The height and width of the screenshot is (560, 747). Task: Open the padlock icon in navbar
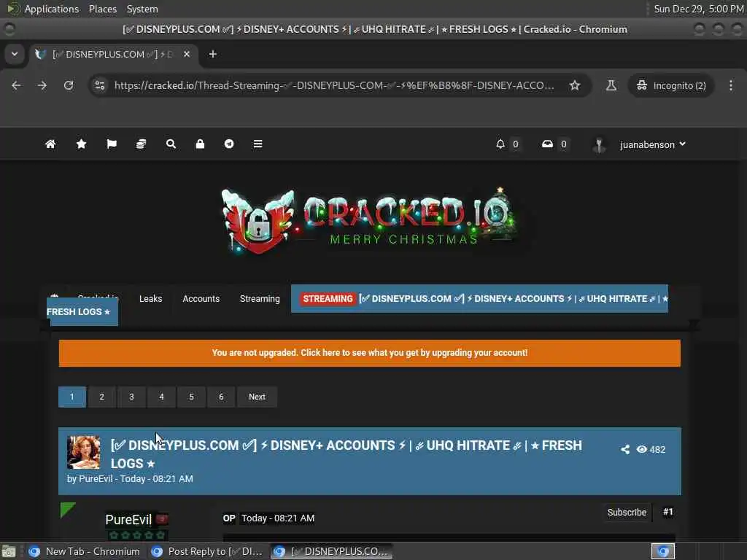tap(200, 144)
